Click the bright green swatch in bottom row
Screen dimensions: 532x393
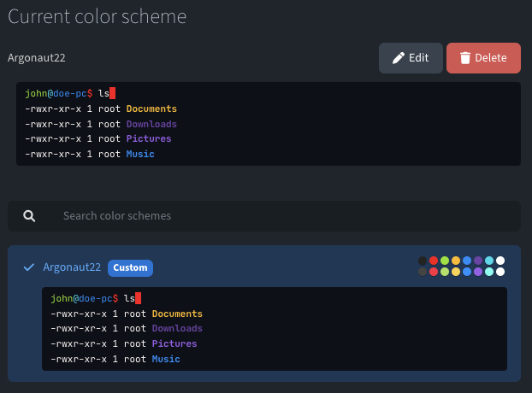(x=445, y=272)
